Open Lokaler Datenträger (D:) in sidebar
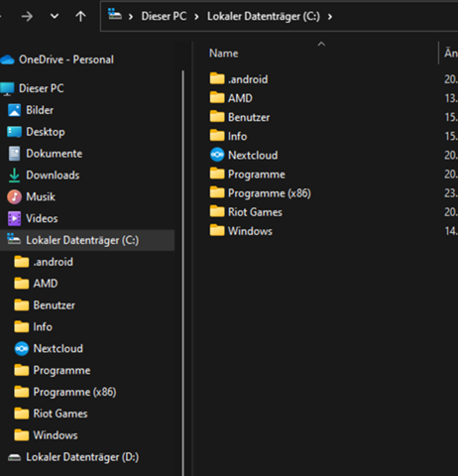 82,457
